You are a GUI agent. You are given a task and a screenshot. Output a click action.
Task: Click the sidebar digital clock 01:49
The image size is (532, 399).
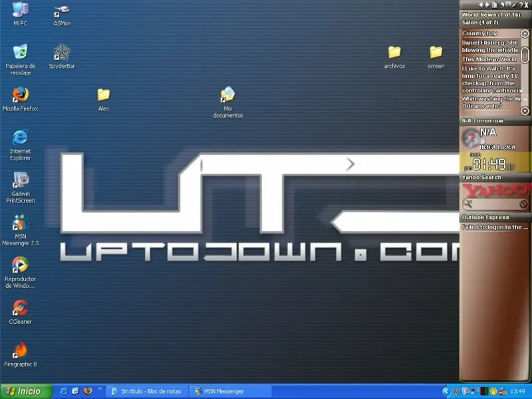(x=490, y=164)
